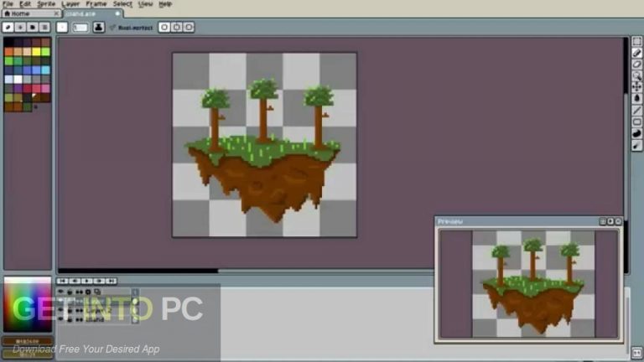Select the Rectangular Marquee tool

tap(636, 41)
